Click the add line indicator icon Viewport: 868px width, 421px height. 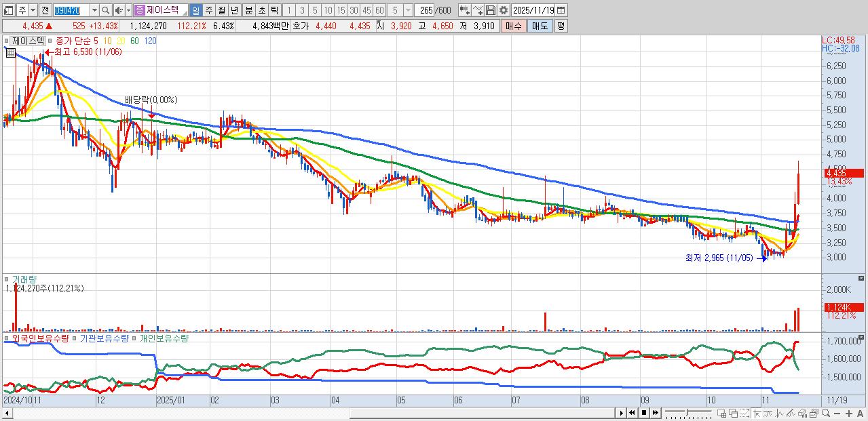click(478, 10)
